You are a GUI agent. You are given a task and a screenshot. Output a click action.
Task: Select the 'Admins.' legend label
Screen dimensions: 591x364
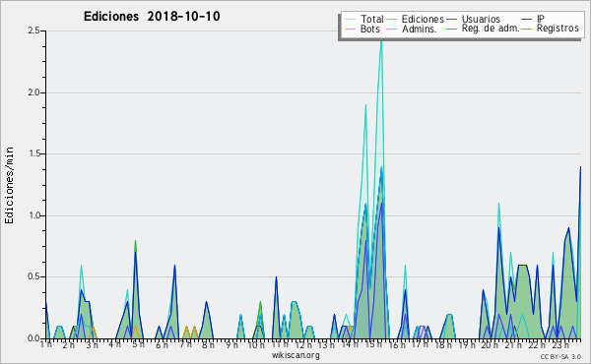click(420, 29)
